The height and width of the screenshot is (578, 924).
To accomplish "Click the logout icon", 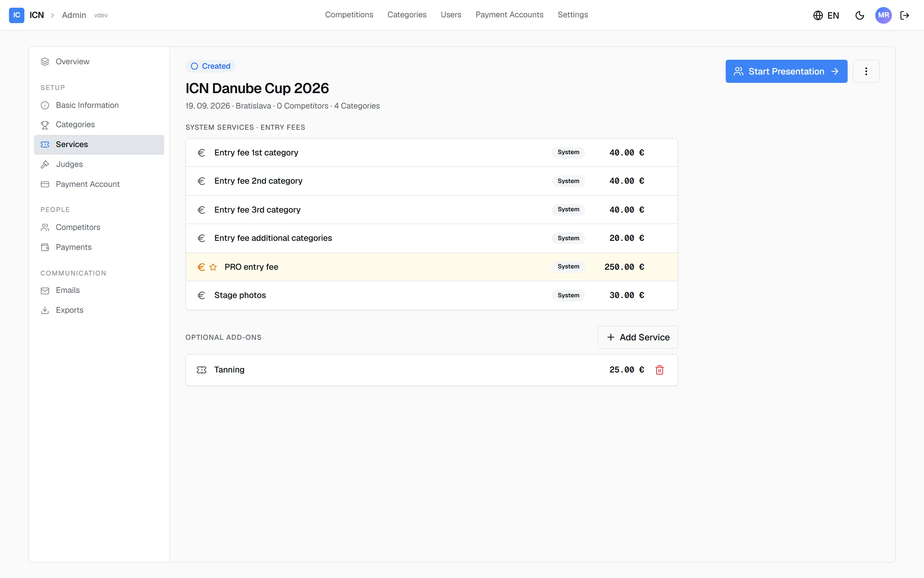I will coord(904,15).
